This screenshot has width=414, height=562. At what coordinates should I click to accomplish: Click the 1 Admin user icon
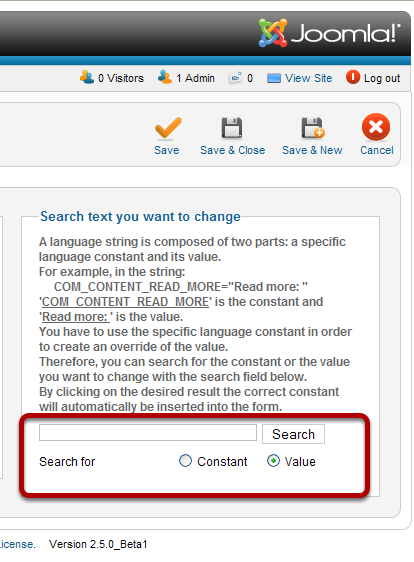pyautogui.click(x=165, y=77)
